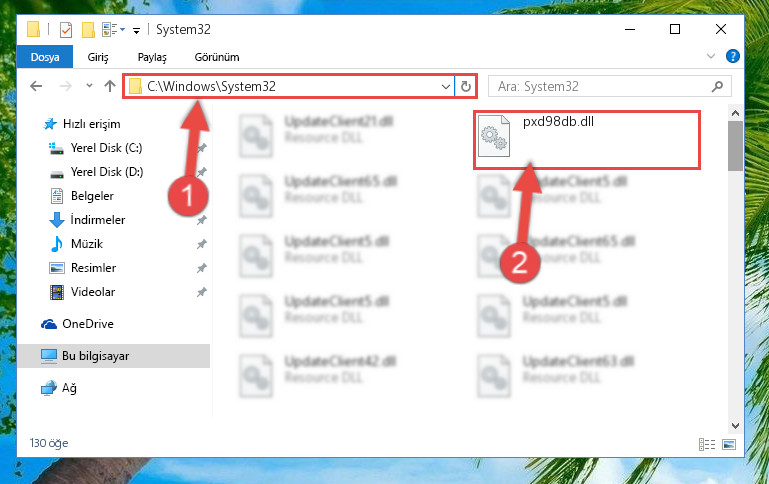Switch to details list view icon

(x=707, y=444)
